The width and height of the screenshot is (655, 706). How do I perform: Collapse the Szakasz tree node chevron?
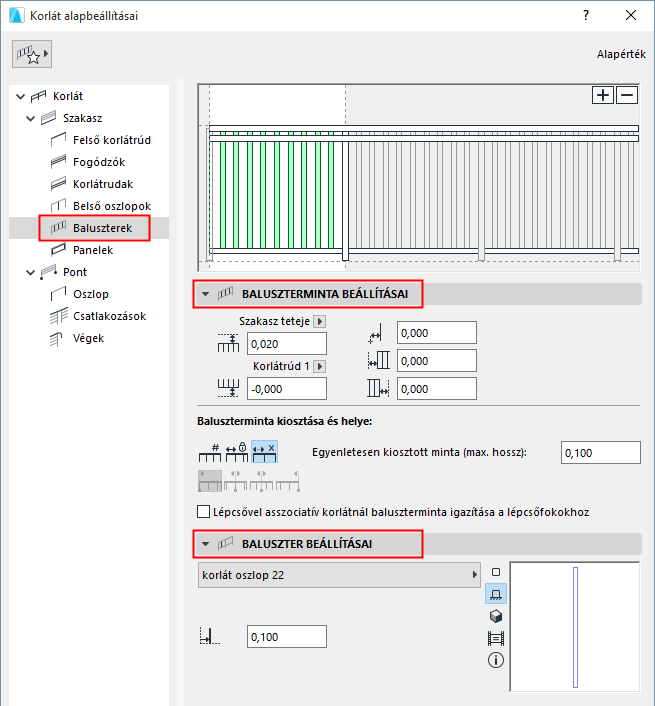[30, 118]
